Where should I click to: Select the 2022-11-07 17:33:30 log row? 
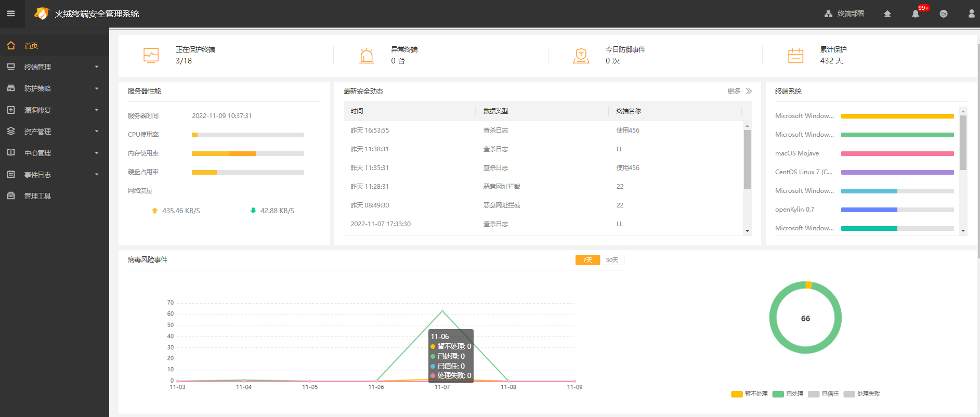[x=543, y=224]
